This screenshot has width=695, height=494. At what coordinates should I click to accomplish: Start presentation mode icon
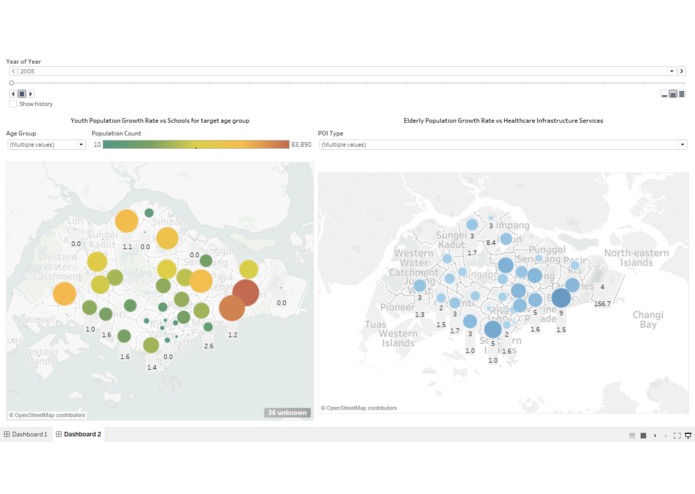(x=688, y=436)
